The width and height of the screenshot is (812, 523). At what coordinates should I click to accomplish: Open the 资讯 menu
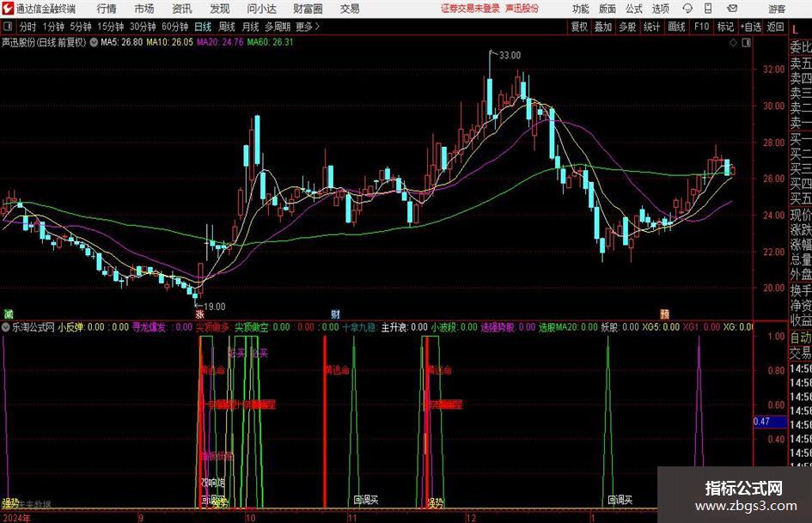tap(182, 9)
